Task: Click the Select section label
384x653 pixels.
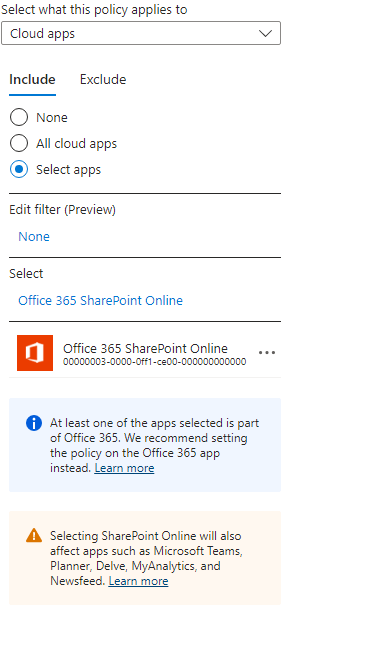Action: tap(26, 273)
